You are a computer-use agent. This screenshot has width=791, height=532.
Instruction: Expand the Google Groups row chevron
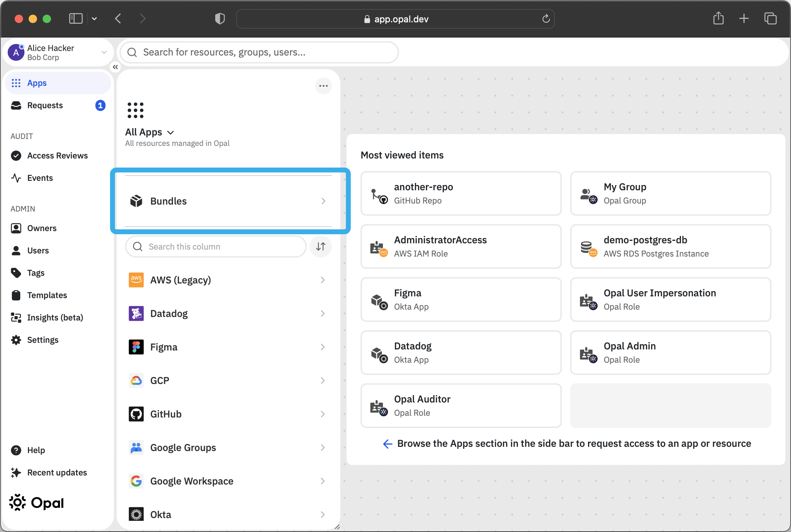click(x=323, y=448)
